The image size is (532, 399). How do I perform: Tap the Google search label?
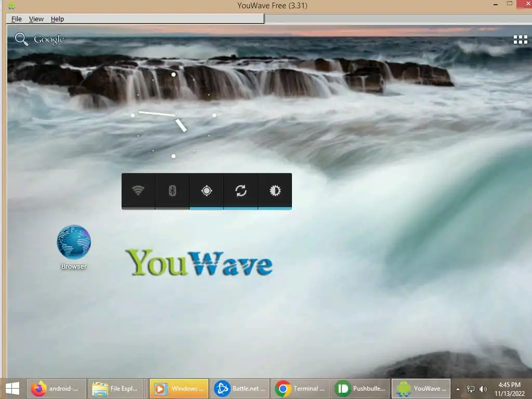pyautogui.click(x=49, y=39)
